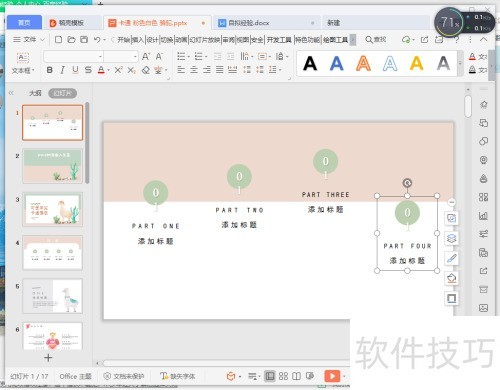Click the picture icon in right sidebar
Viewport: 500px width, 390px height.
[483, 308]
